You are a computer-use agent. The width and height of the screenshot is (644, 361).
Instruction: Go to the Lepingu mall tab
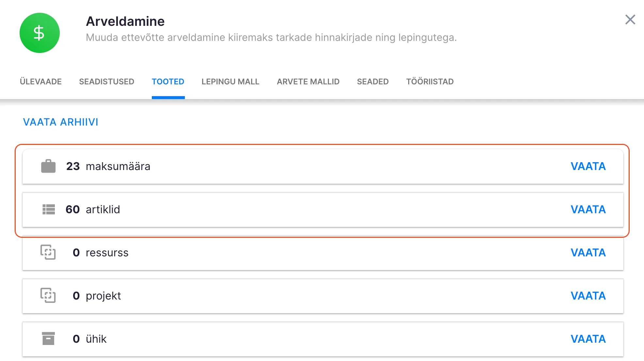point(230,81)
